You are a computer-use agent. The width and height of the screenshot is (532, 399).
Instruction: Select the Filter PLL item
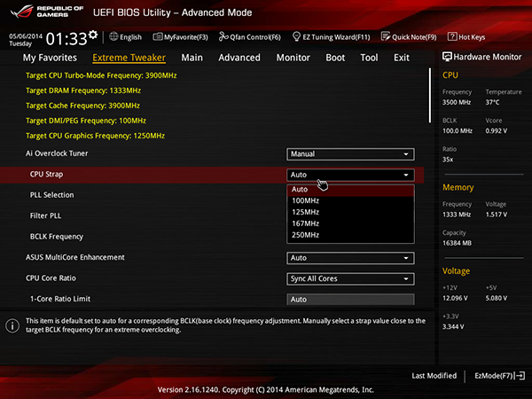(x=45, y=215)
